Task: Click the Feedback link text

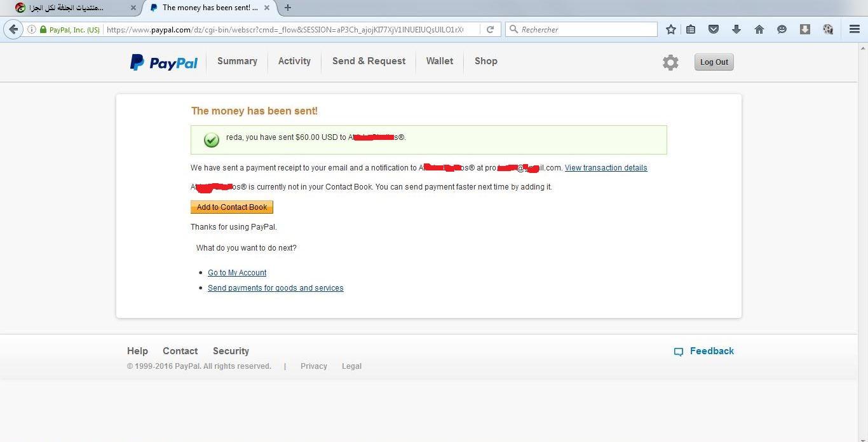Action: [x=712, y=351]
